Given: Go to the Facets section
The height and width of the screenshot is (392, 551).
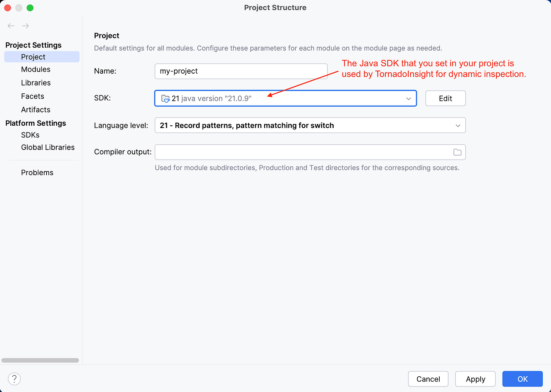Looking at the screenshot, I should [33, 96].
